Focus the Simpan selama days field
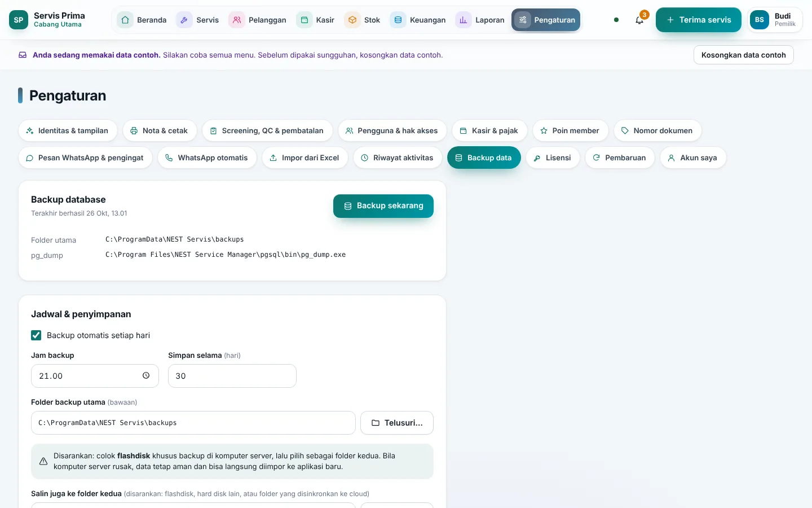The height and width of the screenshot is (508, 812). (x=232, y=376)
